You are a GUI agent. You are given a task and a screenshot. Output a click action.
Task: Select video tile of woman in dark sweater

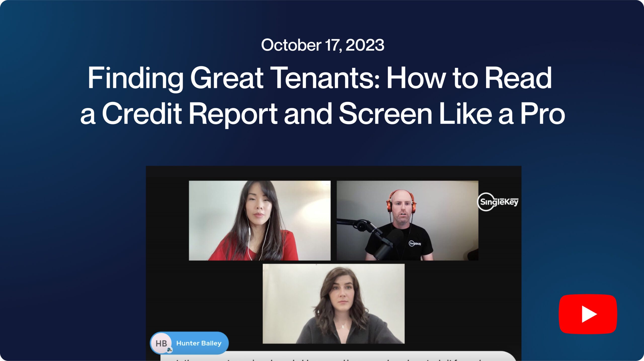click(334, 303)
